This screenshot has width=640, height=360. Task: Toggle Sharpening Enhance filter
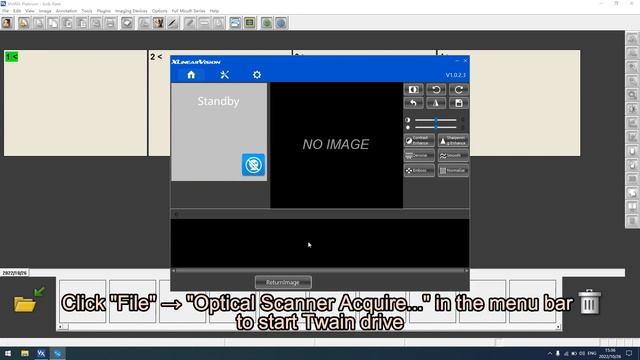pyautogui.click(x=453, y=141)
